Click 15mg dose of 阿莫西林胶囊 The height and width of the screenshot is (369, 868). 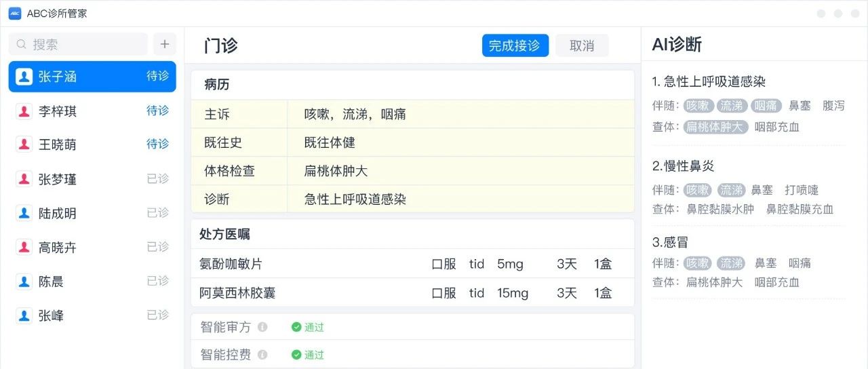[513, 293]
